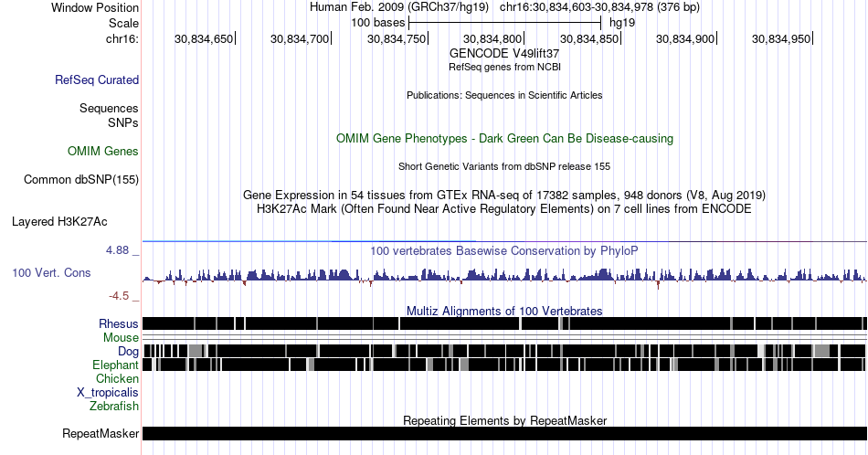Screen dimensions: 868x455
Task: Open the Common dbSNP(155) track label
Action: pos(81,179)
